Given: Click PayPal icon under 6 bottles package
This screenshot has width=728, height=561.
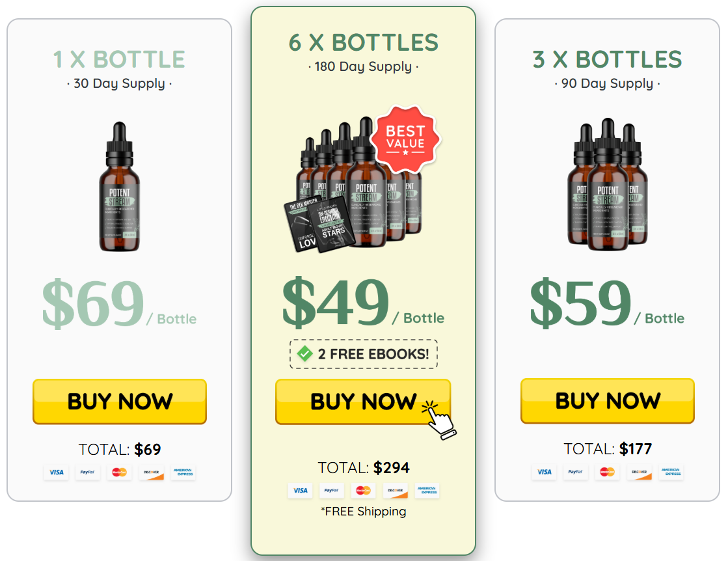Looking at the screenshot, I should click(x=331, y=491).
